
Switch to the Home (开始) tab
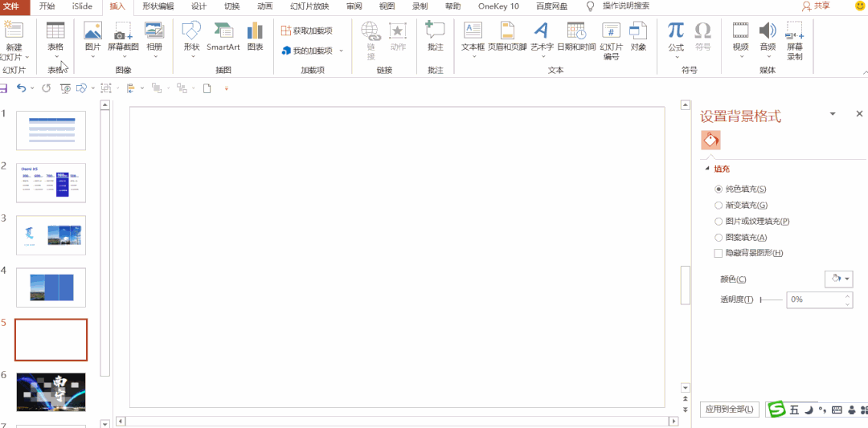(47, 6)
